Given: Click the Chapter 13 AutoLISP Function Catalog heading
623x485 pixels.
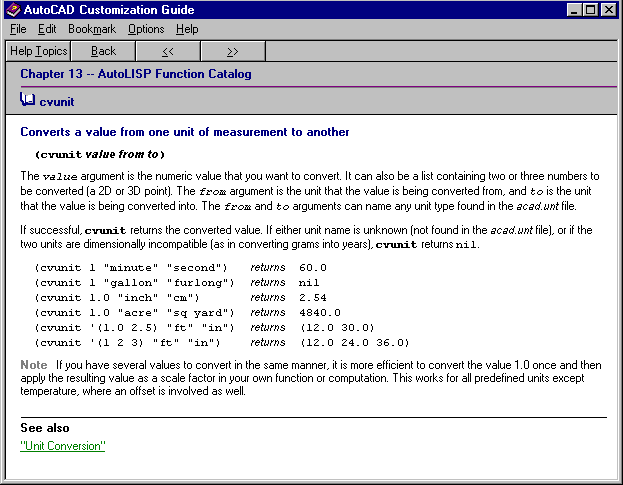Looking at the screenshot, I should [x=135, y=74].
